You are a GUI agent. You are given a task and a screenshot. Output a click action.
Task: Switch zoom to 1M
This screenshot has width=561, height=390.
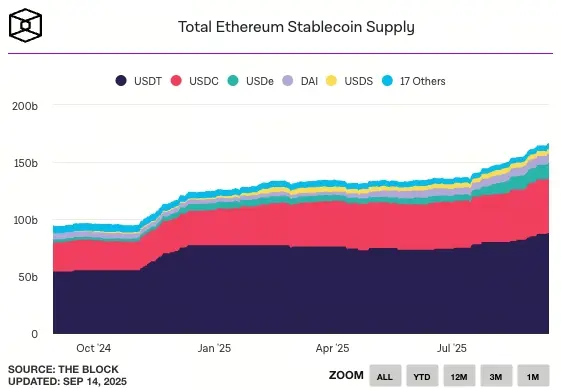click(x=533, y=376)
